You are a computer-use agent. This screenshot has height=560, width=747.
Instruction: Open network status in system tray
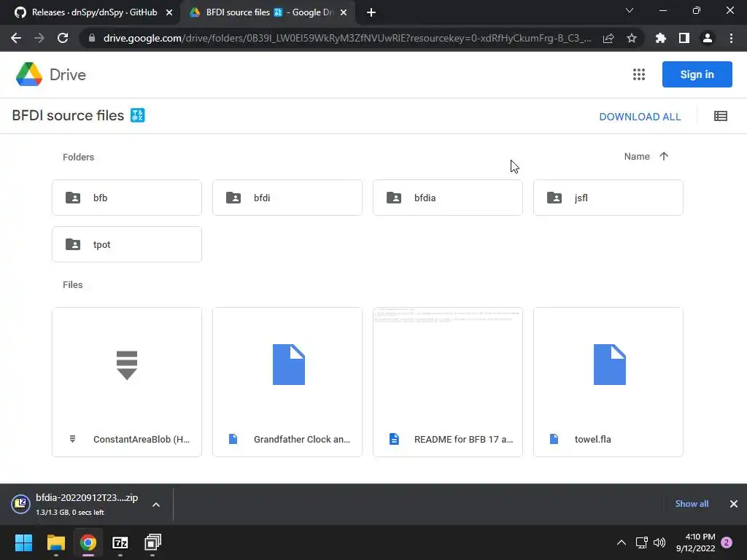[x=641, y=542]
